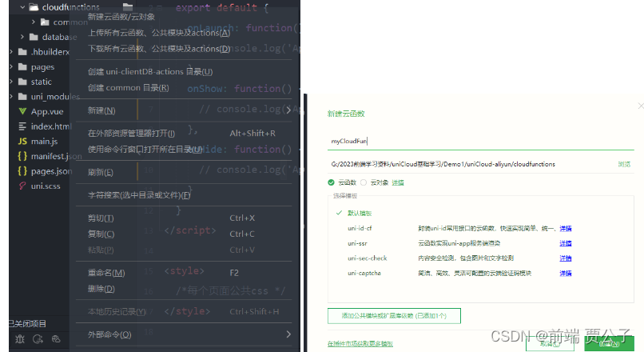Click 添加公共模块或扩展库依赖 button

(x=394, y=316)
